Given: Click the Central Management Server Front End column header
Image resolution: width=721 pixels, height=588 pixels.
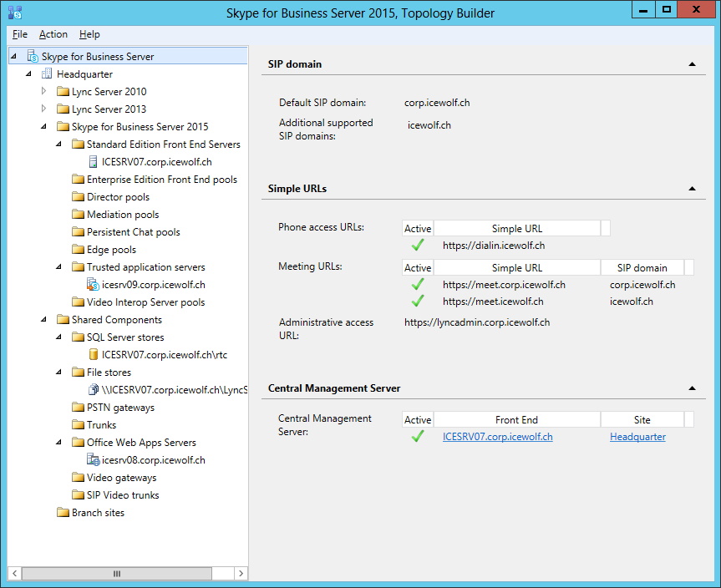Looking at the screenshot, I should 517,420.
